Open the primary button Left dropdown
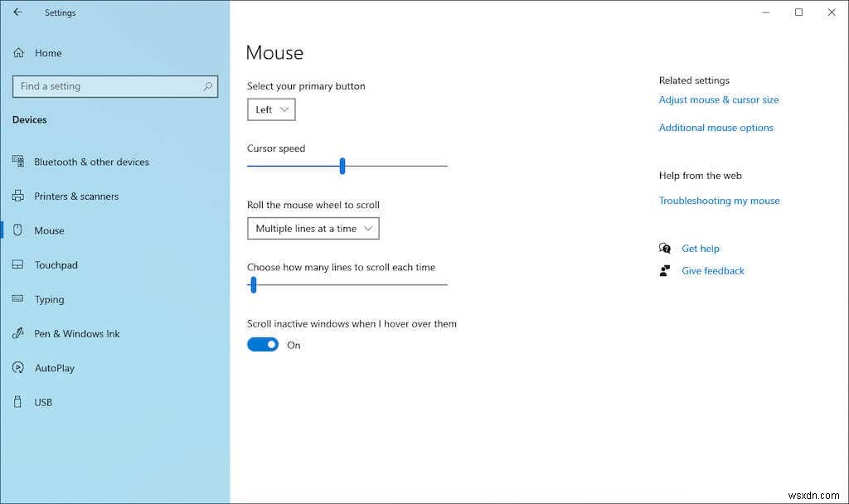The image size is (849, 504). 271,109
